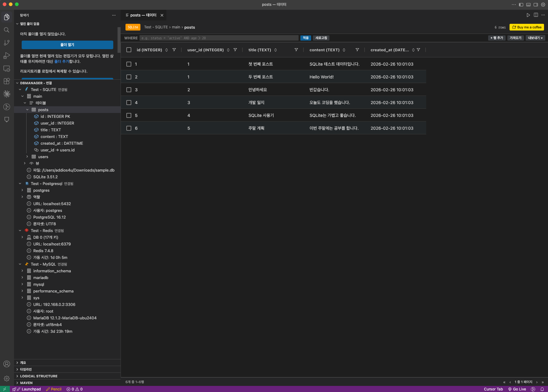Screen dimensions: 548x392
Task: Click the sort arrows on id (INTEGER) column
Action: [x=166, y=50]
